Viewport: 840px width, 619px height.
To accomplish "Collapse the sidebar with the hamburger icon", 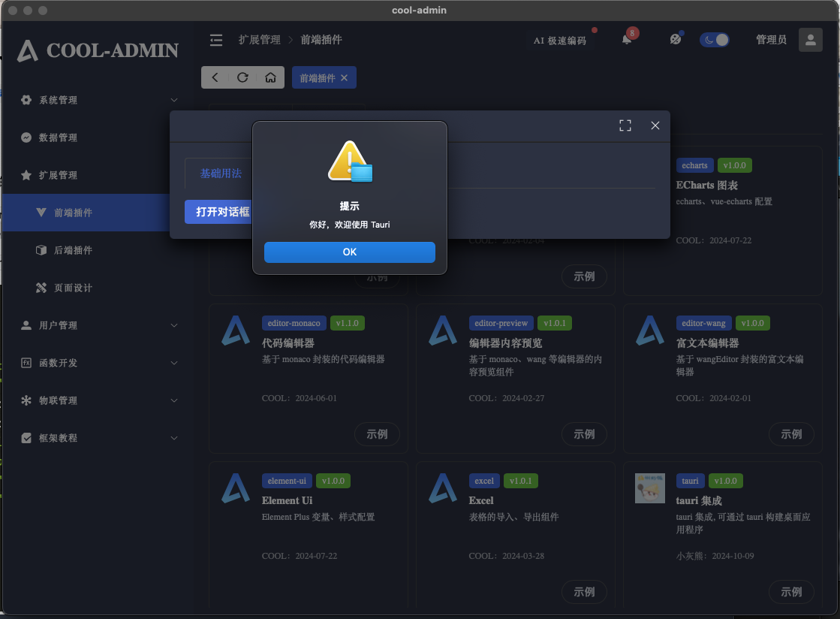I will click(x=216, y=40).
